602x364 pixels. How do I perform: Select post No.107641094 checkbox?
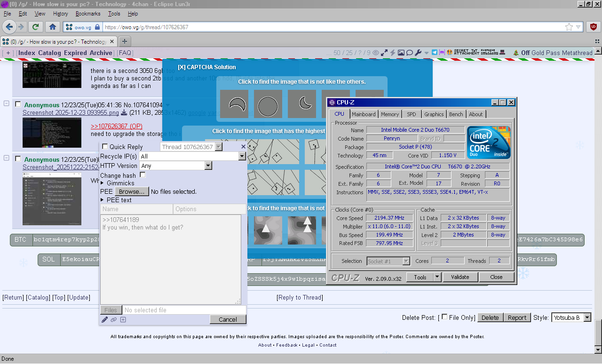(x=18, y=104)
